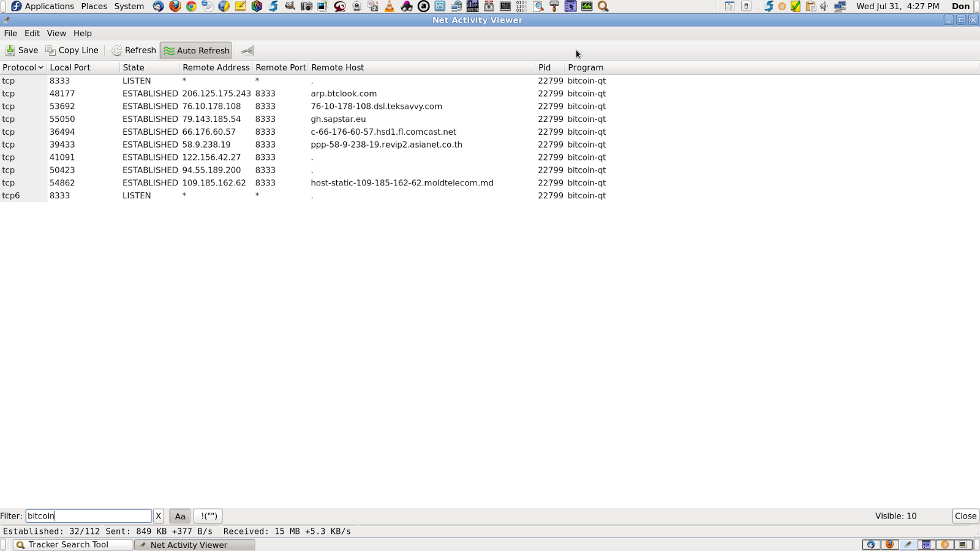Launch Thunderbird from the top panel
The height and width of the screenshot is (551, 980).
coord(159,6)
